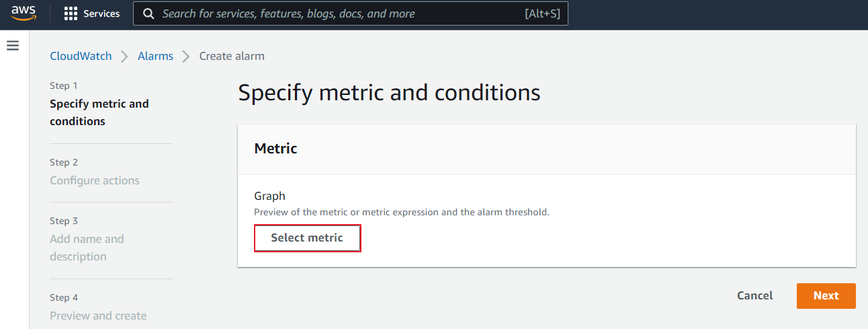The image size is (868, 329).
Task: Jump to Step 2 Configure actions
Action: (95, 180)
